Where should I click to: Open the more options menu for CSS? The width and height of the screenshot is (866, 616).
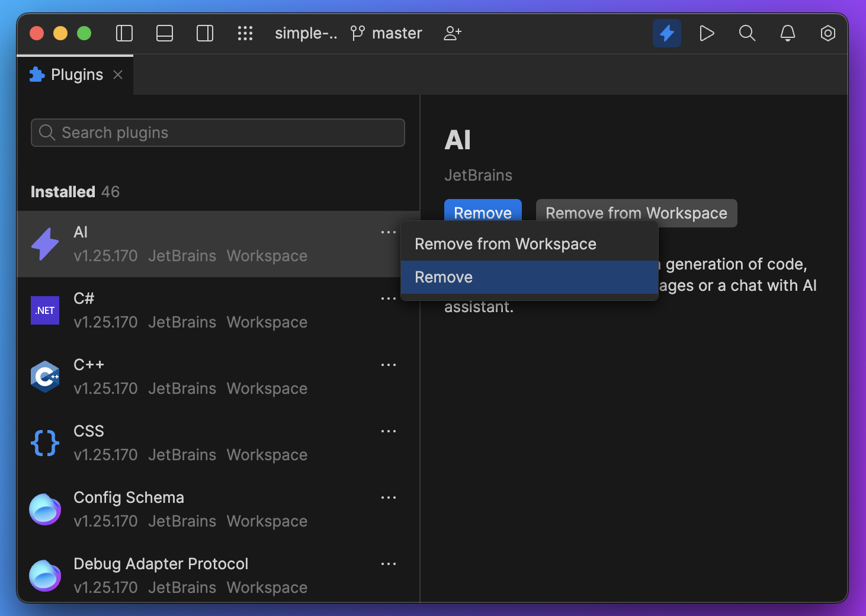pos(389,431)
